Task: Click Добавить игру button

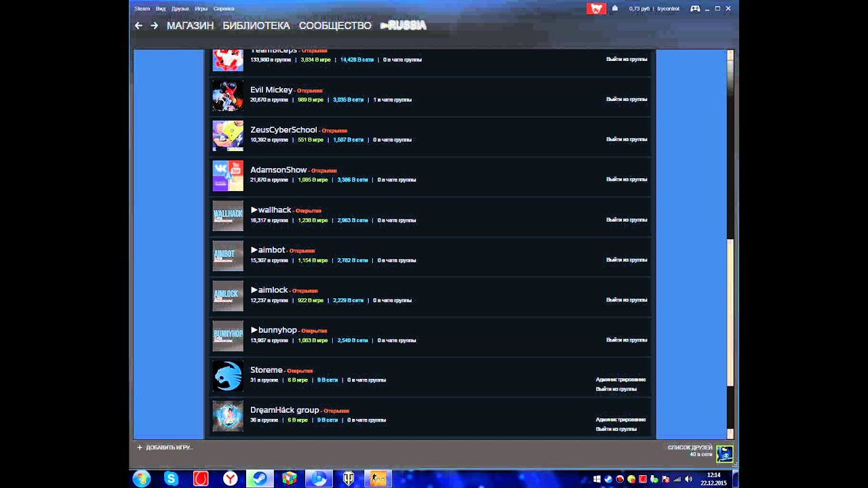Action: click(165, 447)
